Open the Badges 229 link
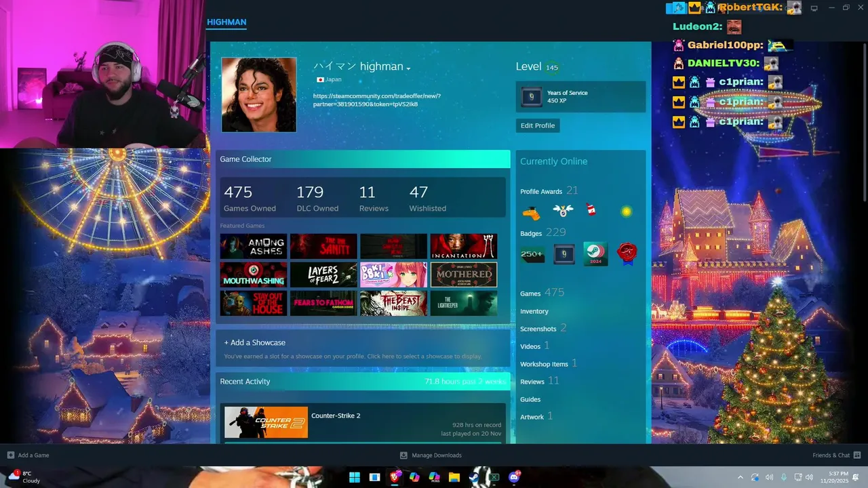Screen dimensions: 868x488 [x=542, y=232]
